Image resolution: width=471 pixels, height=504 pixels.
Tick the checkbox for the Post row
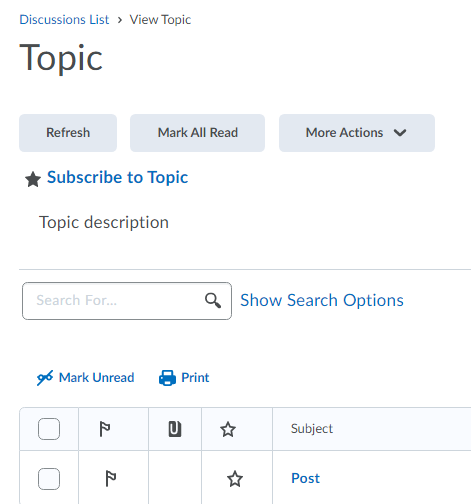(49, 479)
